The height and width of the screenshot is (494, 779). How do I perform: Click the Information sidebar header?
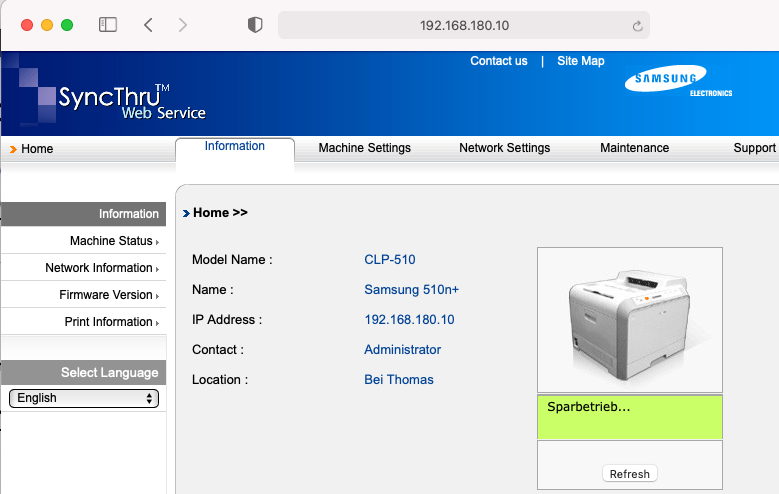click(x=83, y=214)
